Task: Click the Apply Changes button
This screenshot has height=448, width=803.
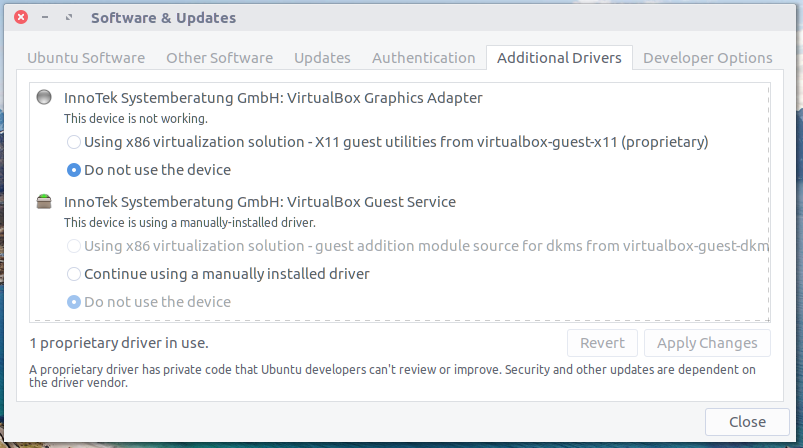Action: coord(707,343)
